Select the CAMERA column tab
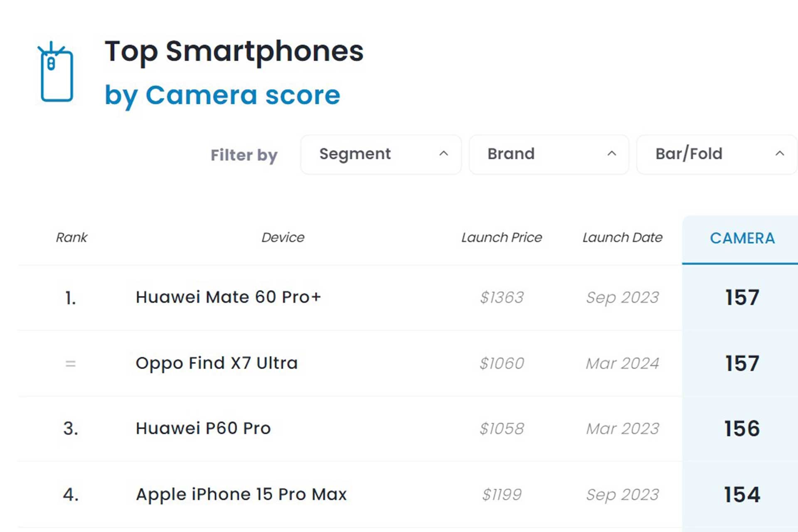798x532 pixels. click(742, 239)
